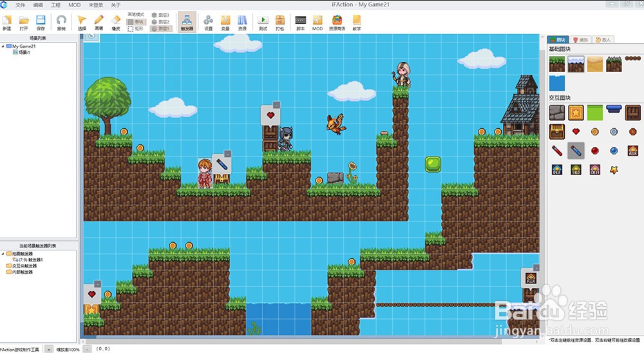This screenshot has width=644, height=353.
Task: Choose 单块 single-block brush mode
Action: pyautogui.click(x=136, y=22)
